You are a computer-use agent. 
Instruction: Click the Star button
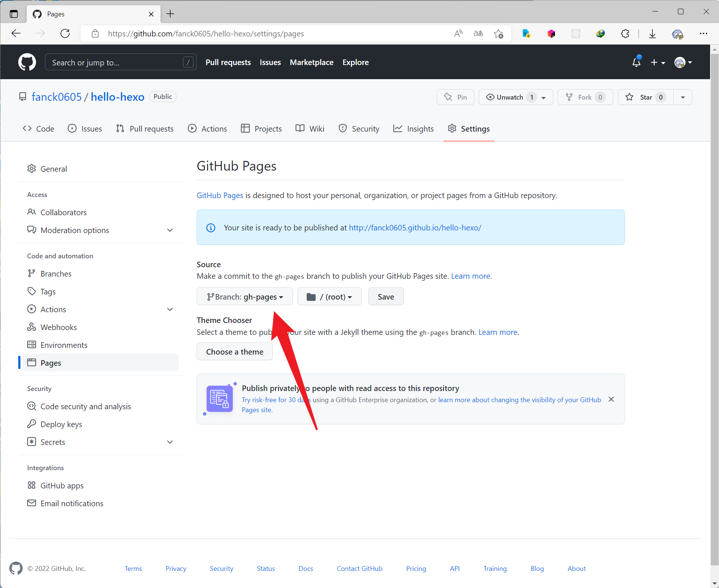[x=646, y=97]
